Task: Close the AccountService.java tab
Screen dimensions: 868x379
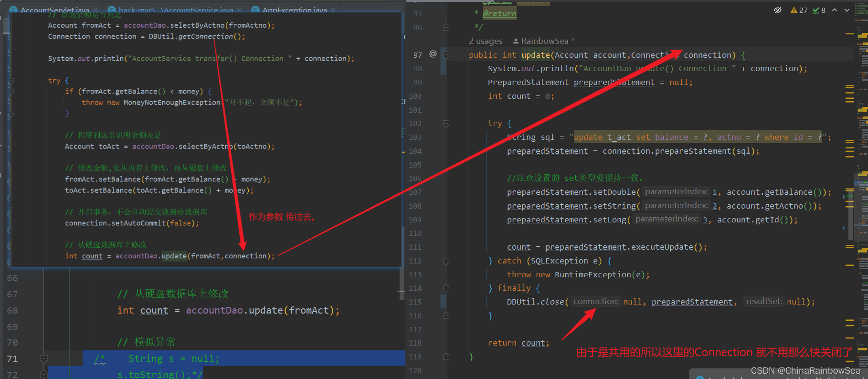Action: (x=239, y=10)
